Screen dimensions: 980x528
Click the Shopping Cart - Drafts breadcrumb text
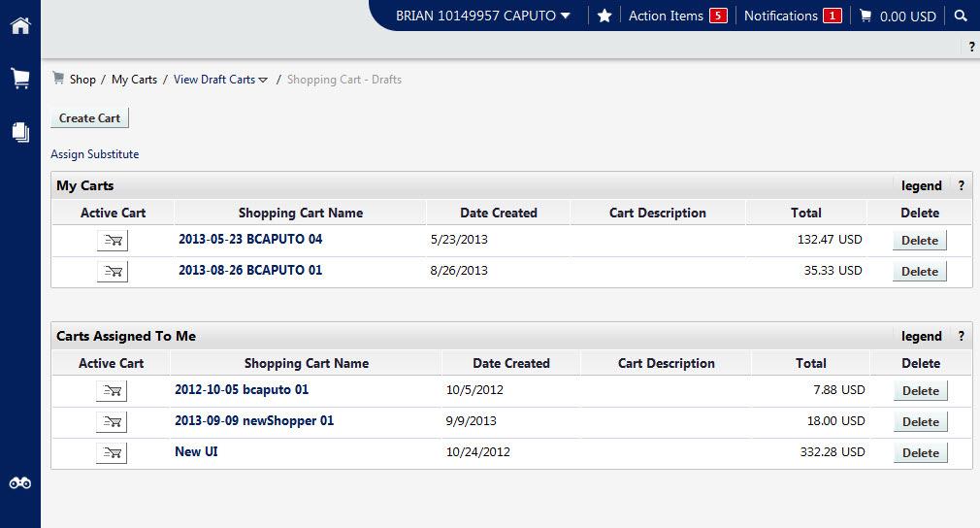click(x=344, y=80)
